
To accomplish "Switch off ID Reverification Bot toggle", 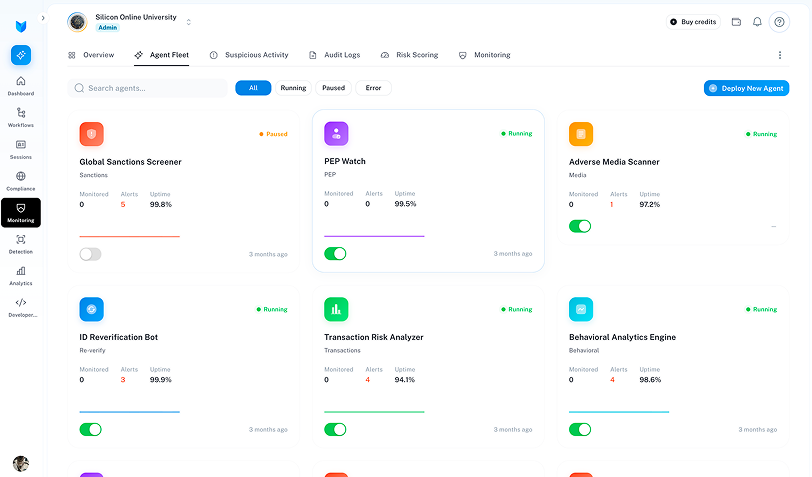I will [90, 429].
